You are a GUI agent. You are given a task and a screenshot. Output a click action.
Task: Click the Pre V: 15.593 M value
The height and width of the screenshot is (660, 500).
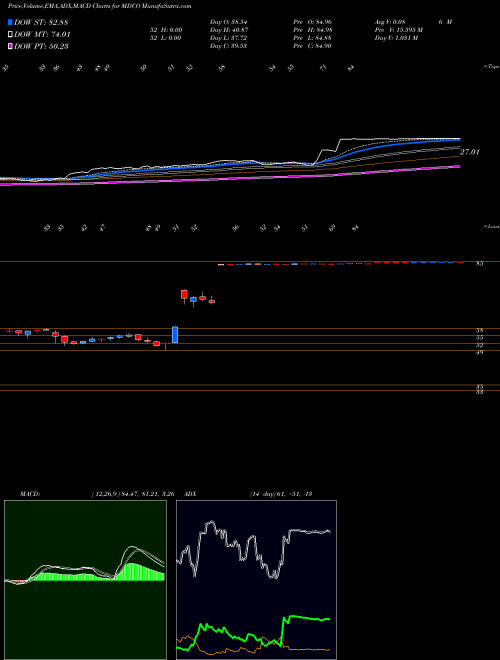[x=399, y=30]
